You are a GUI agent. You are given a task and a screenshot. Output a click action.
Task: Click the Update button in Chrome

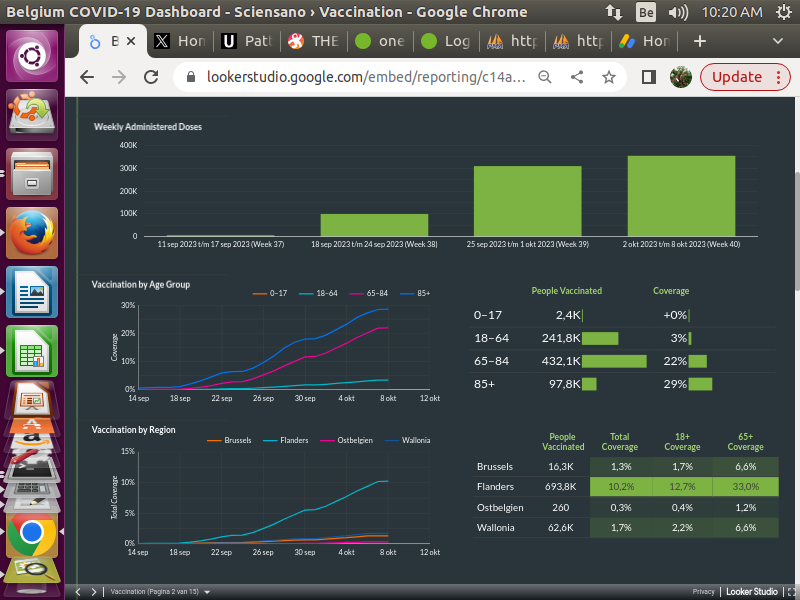coord(744,77)
